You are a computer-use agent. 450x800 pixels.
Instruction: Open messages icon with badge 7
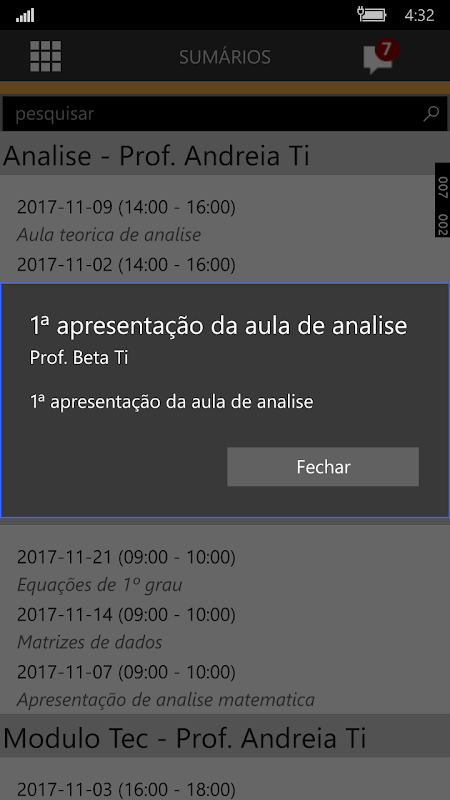click(x=380, y=57)
